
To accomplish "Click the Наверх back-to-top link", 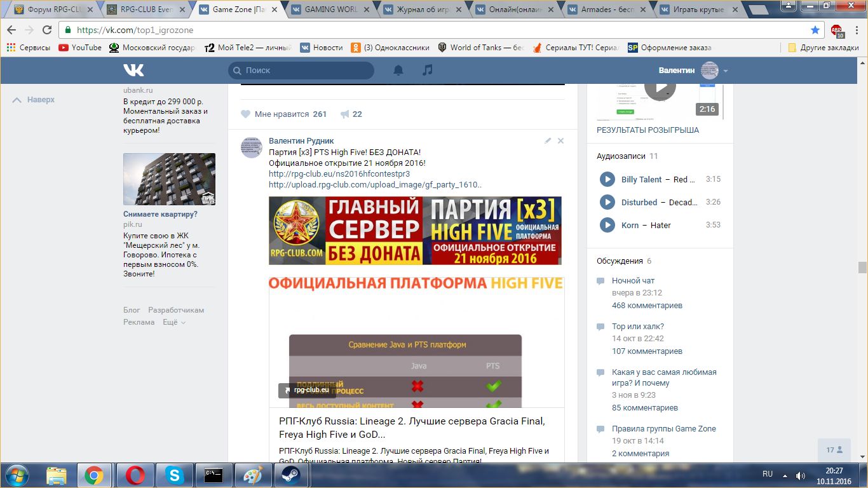I will click(34, 100).
